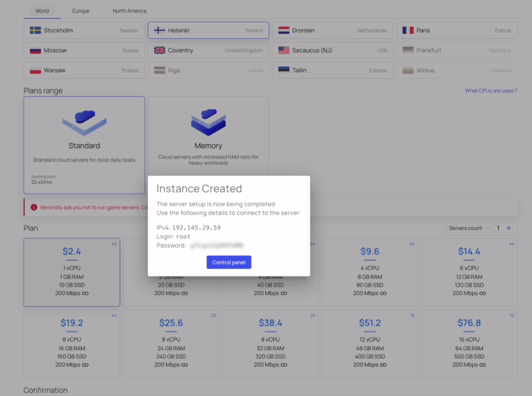Viewport: 532px width, 396px height.
Task: Switch to the Europe tab
Action: 81,11
